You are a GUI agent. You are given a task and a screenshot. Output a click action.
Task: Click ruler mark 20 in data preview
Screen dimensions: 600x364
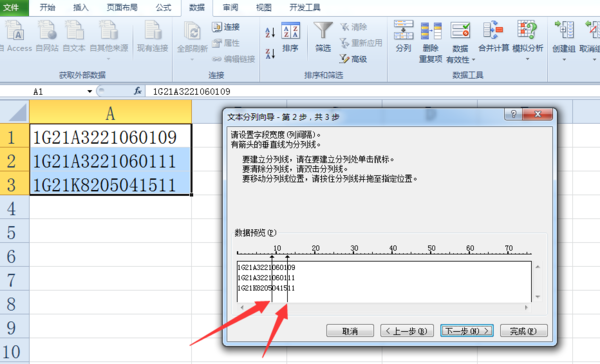(x=316, y=248)
